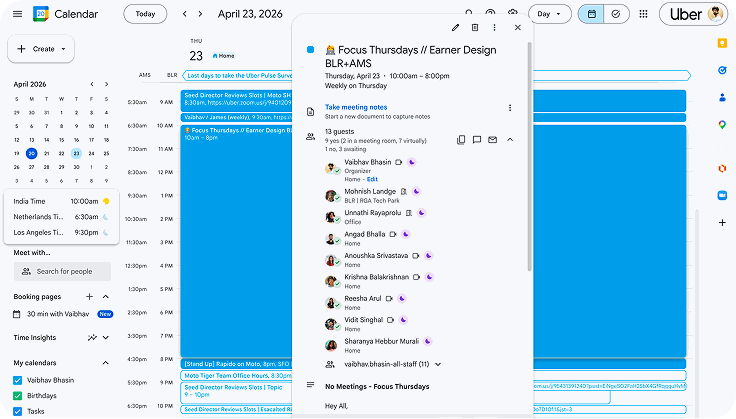Copy guest emails with the copy icon
Image resolution: width=736 pixels, height=419 pixels.
tap(461, 140)
